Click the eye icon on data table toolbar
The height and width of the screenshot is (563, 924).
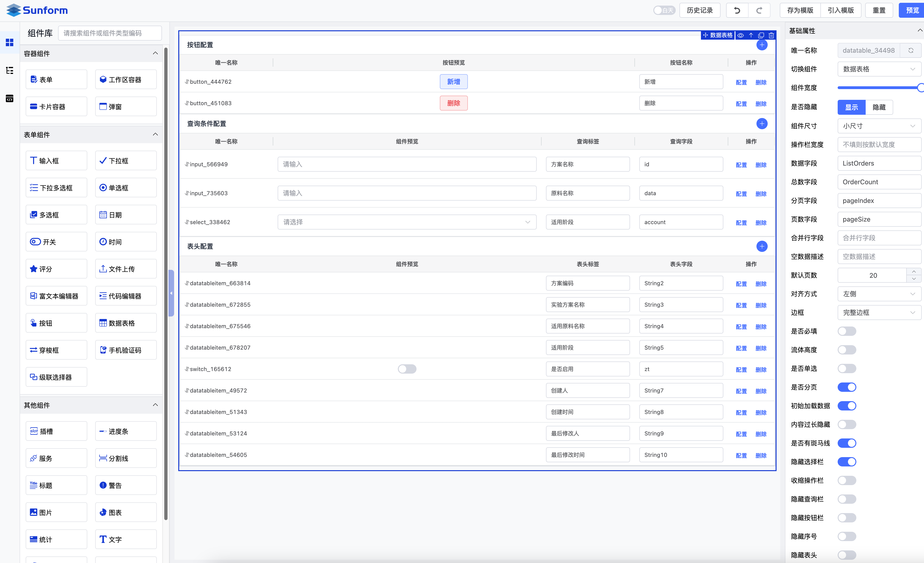741,35
